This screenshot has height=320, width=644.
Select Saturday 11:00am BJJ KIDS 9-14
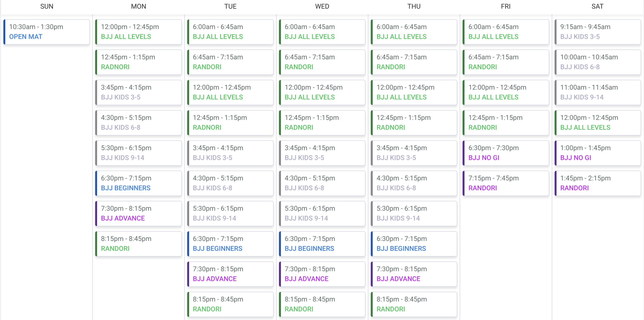point(597,92)
